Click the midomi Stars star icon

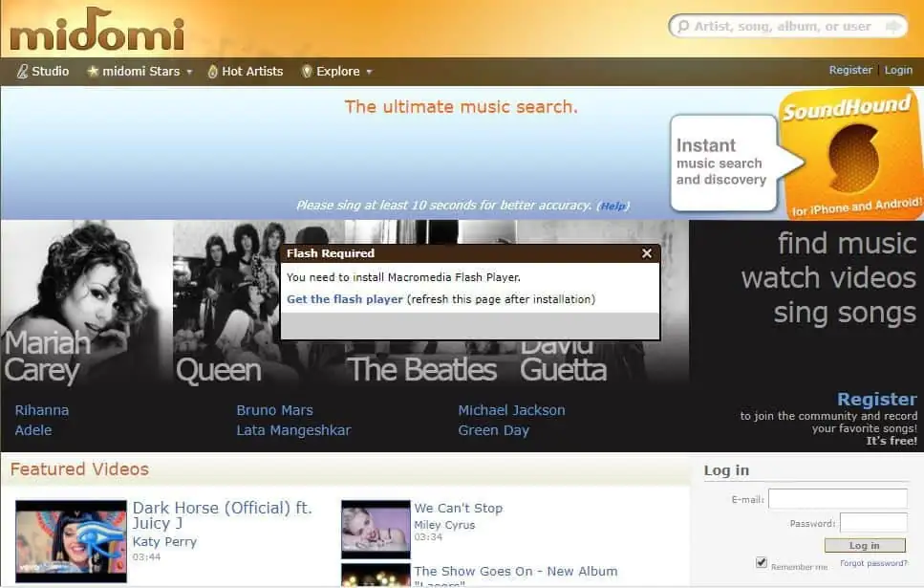[93, 71]
